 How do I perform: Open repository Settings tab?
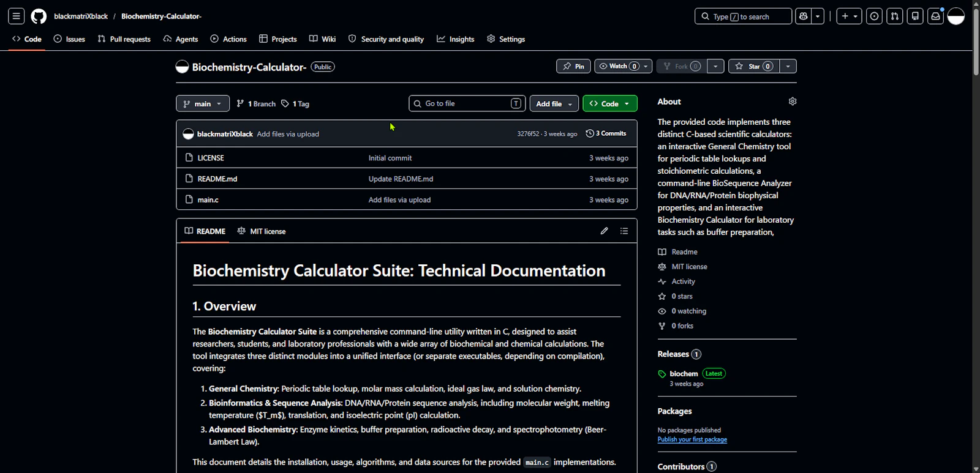506,39
